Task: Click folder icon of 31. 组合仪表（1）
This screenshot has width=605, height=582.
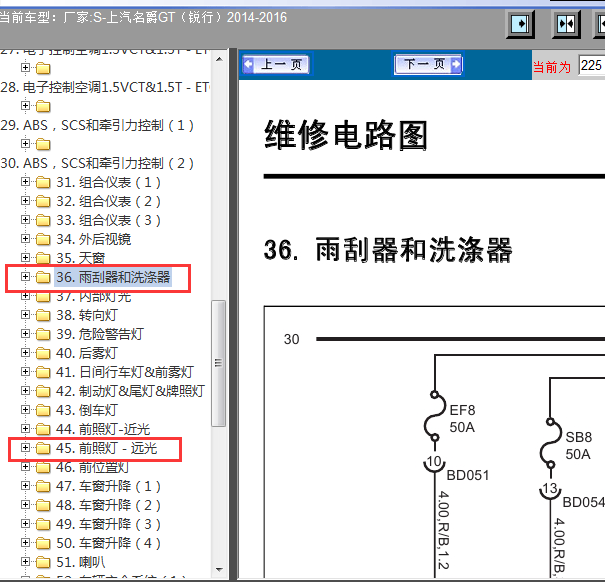Action: [x=43, y=182]
